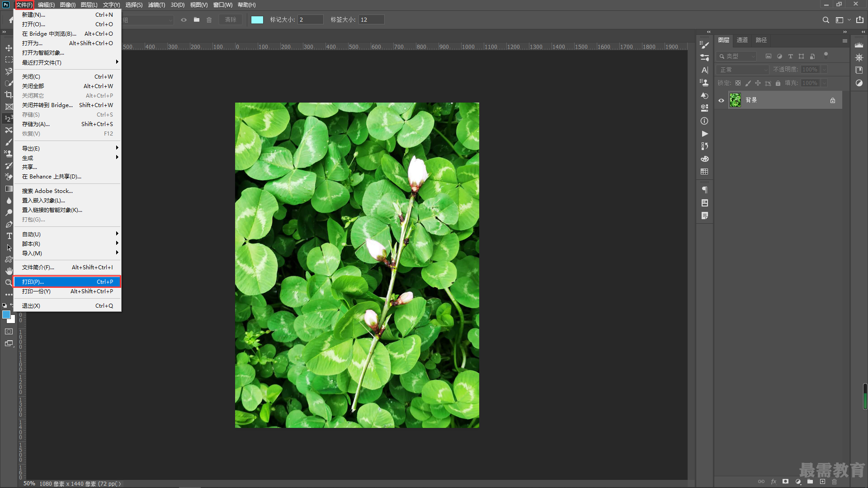Select the Brush tool
This screenshot has height=488, width=868.
pos(9,142)
